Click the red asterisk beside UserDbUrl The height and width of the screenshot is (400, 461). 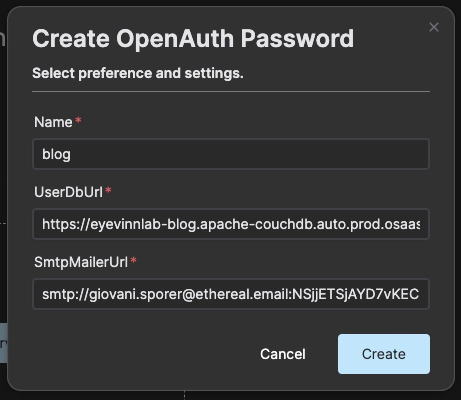click(x=108, y=190)
